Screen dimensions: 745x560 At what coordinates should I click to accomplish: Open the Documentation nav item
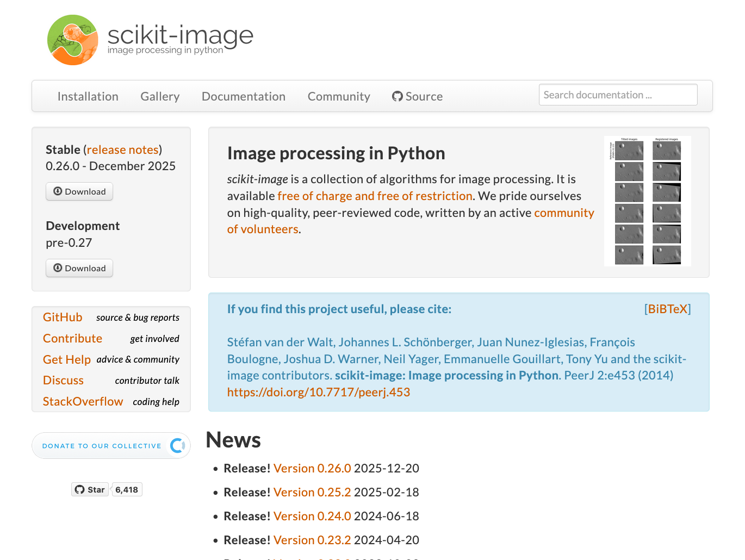tap(244, 97)
